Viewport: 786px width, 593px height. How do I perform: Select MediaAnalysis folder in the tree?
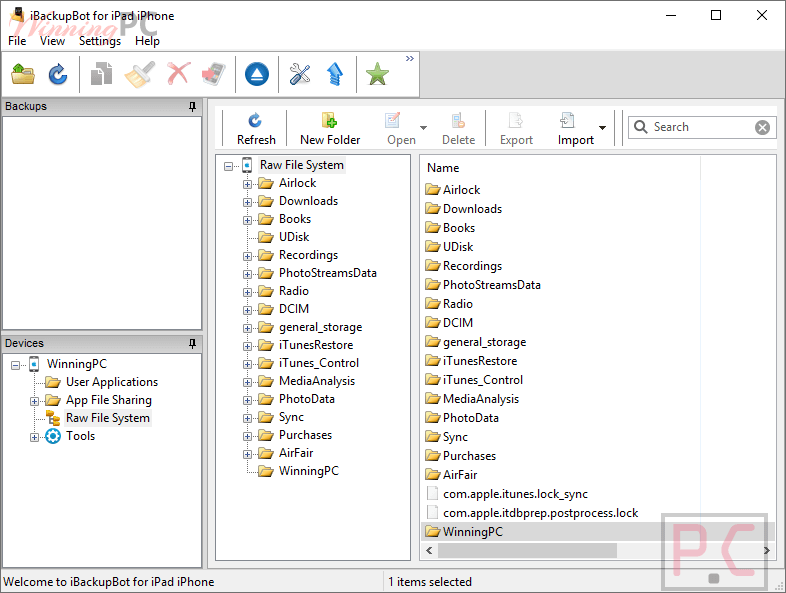coord(317,381)
